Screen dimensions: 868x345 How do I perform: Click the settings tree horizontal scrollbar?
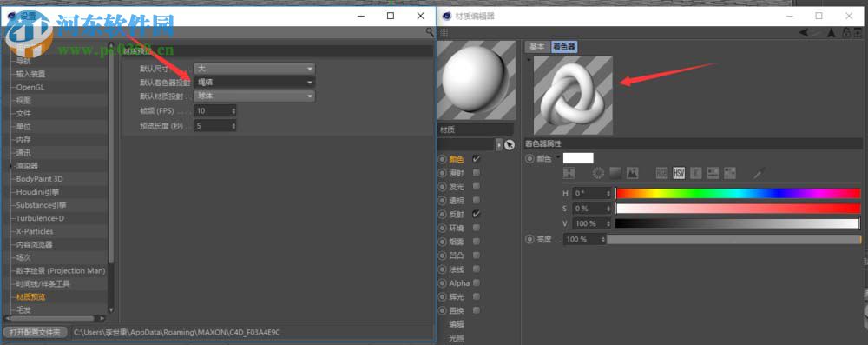[x=53, y=318]
